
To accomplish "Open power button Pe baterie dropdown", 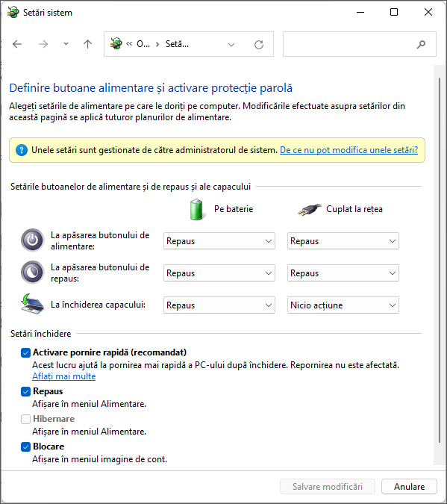I will [219, 241].
